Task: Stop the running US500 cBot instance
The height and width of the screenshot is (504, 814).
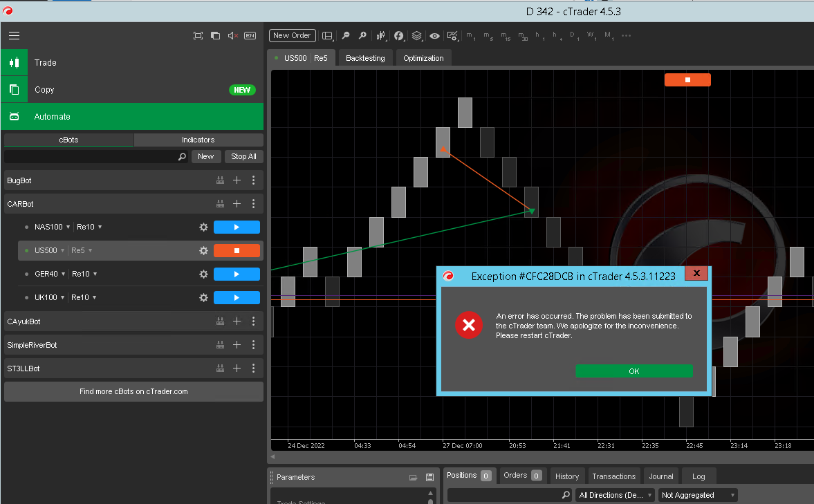Action: [237, 250]
